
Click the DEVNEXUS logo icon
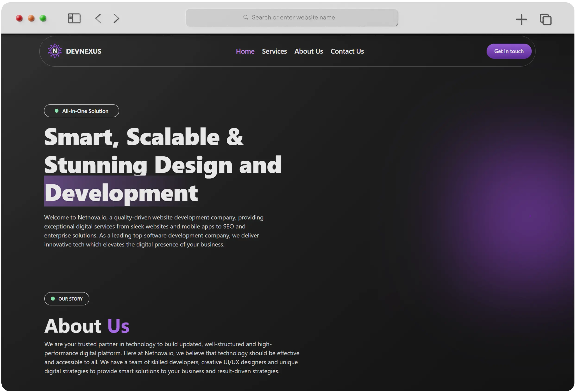55,51
